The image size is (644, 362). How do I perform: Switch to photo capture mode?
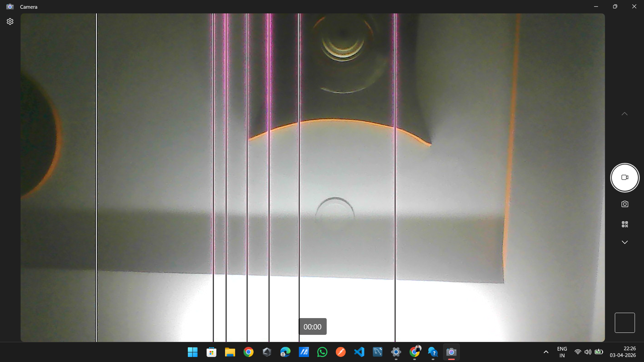pos(625,204)
